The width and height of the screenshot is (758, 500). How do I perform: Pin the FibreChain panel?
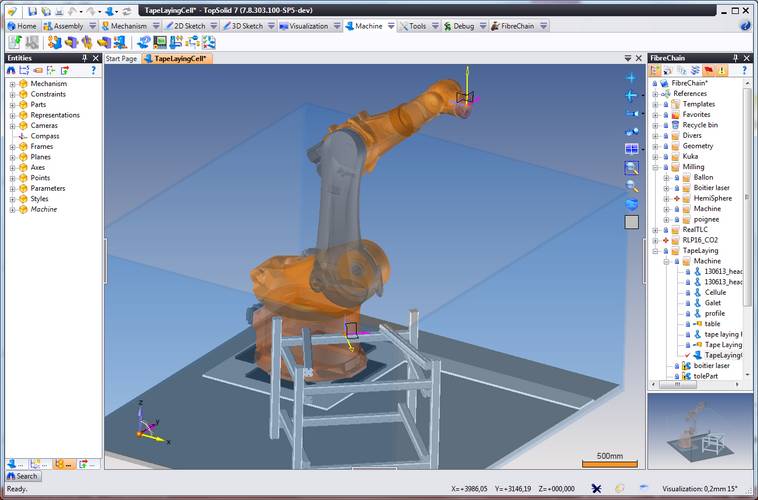[x=735, y=58]
